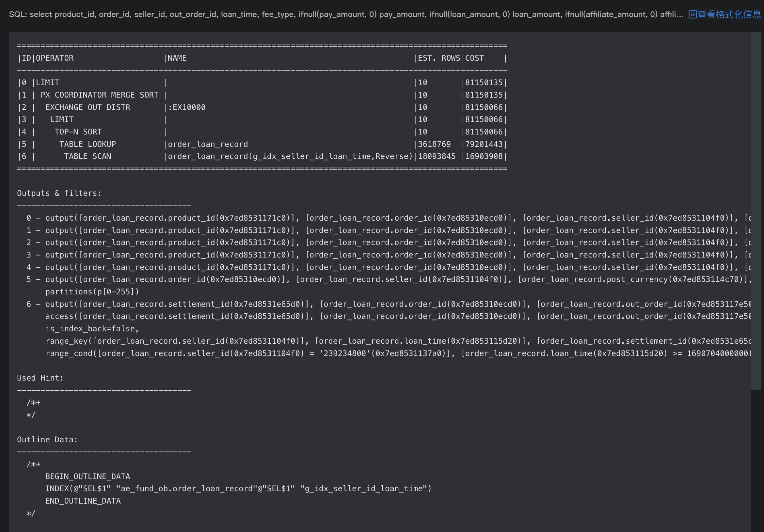Select the PX COORDINATOR MERGE SORT plan row

(x=99, y=95)
